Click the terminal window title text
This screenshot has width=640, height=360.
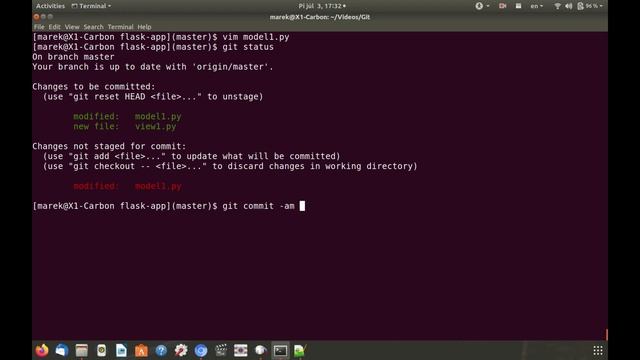pos(320,17)
